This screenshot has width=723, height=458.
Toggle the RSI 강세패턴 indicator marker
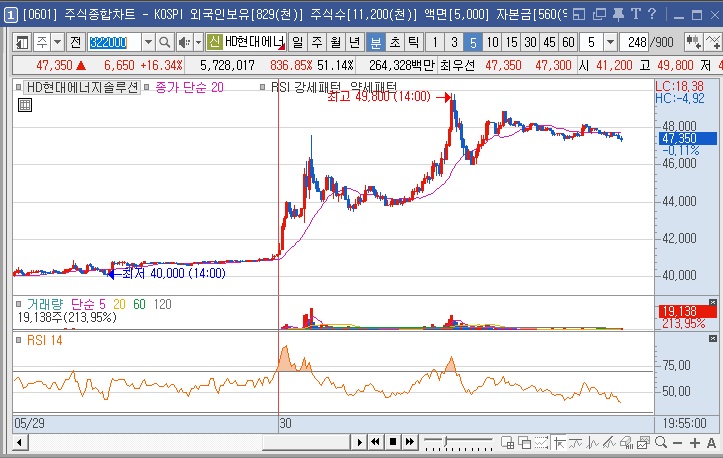pyautogui.click(x=262, y=87)
